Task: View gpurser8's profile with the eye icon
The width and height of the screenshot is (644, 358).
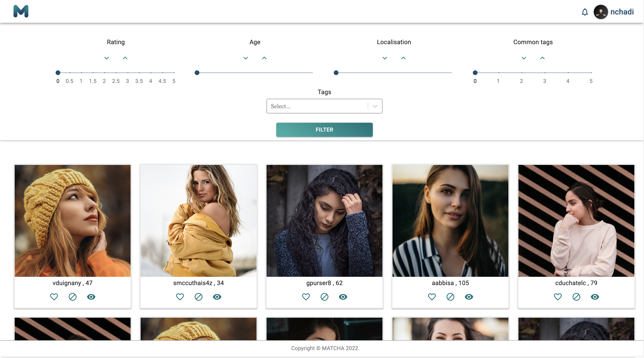Action: (x=343, y=297)
